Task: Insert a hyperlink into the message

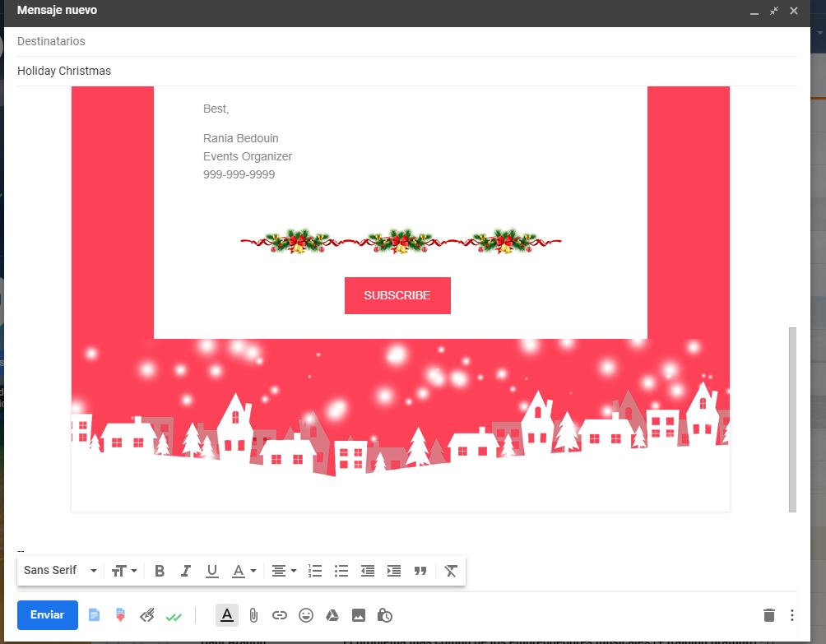Action: point(279,614)
